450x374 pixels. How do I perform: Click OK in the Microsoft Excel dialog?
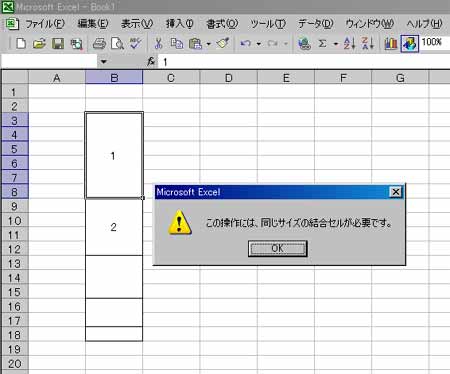(277, 249)
